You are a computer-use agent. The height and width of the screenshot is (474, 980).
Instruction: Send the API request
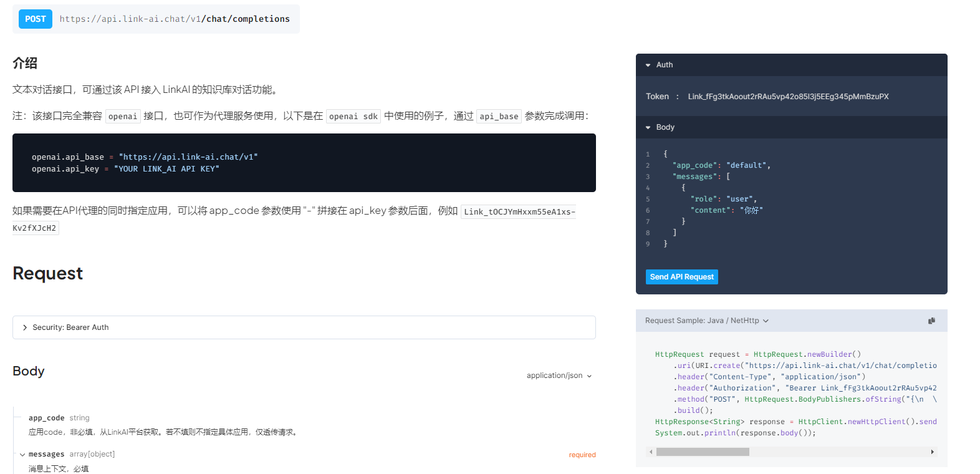681,277
